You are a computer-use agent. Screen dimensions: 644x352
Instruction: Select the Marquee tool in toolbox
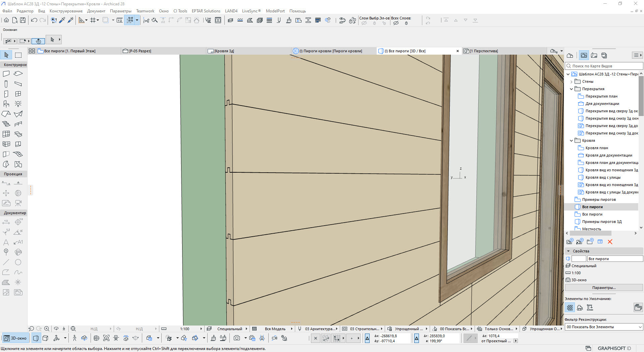click(18, 55)
